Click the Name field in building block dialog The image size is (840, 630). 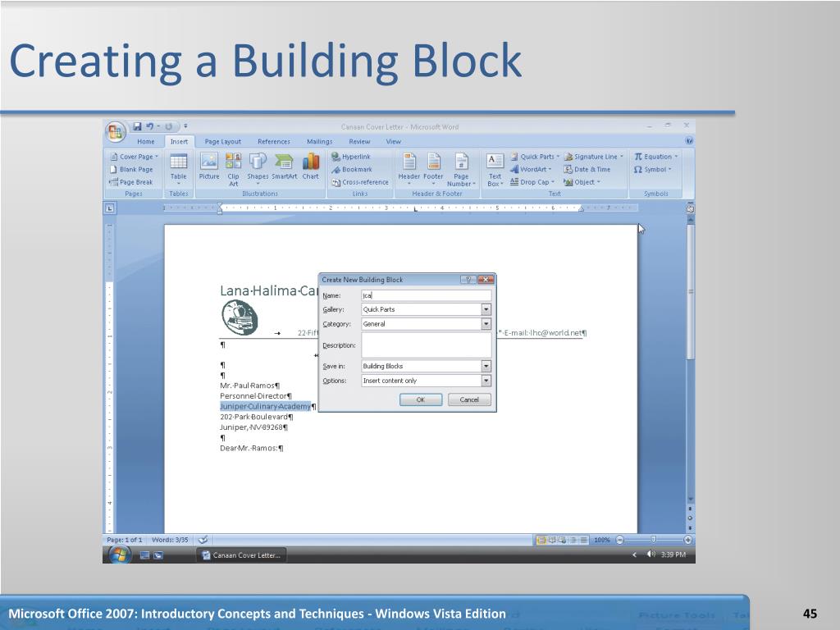(x=427, y=295)
